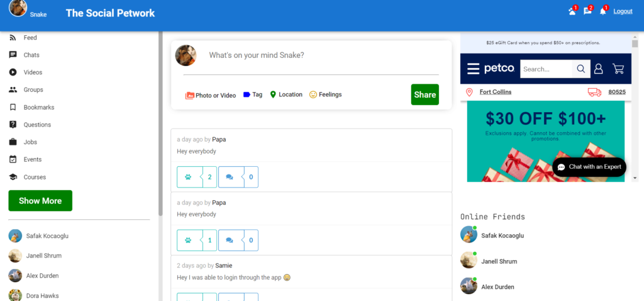Image resolution: width=644 pixels, height=301 pixels.
Task: Click the Photo or Video icon
Action: 189,95
